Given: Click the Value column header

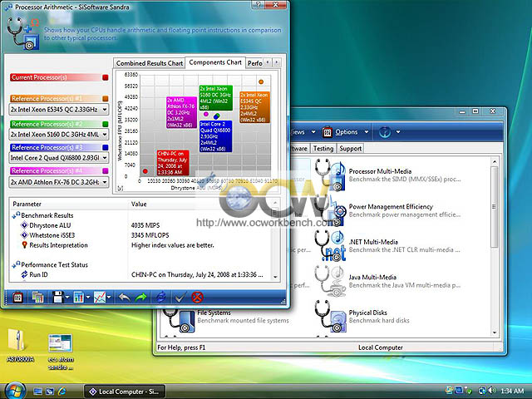Looking at the screenshot, I should [200, 204].
